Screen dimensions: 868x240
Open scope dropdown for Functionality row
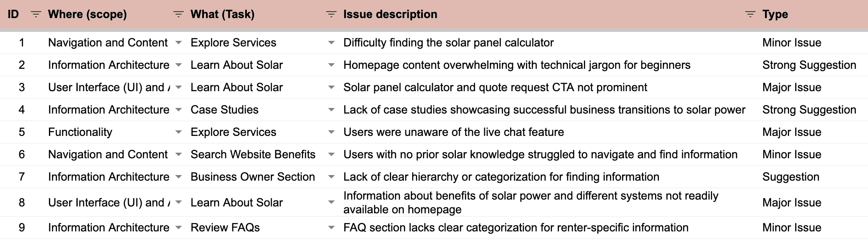(x=179, y=132)
